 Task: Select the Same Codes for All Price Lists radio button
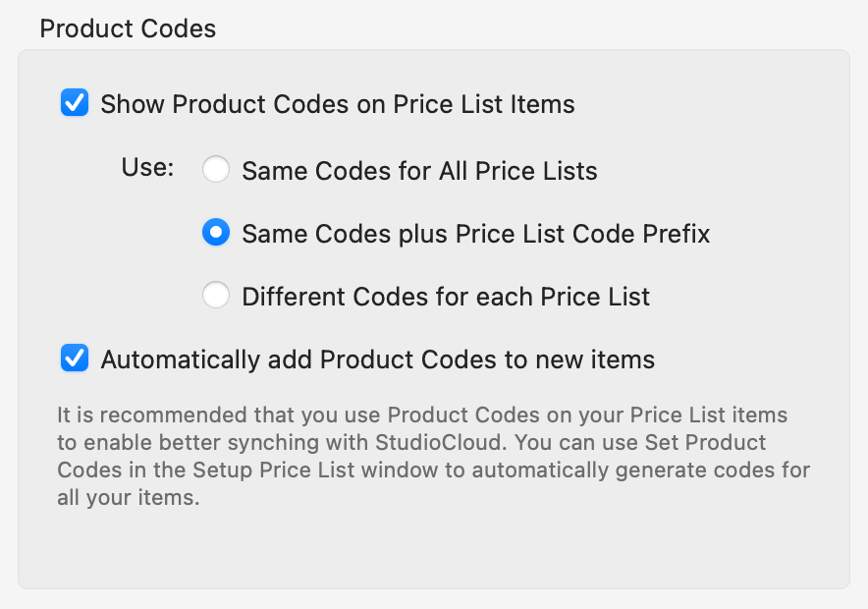(216, 170)
